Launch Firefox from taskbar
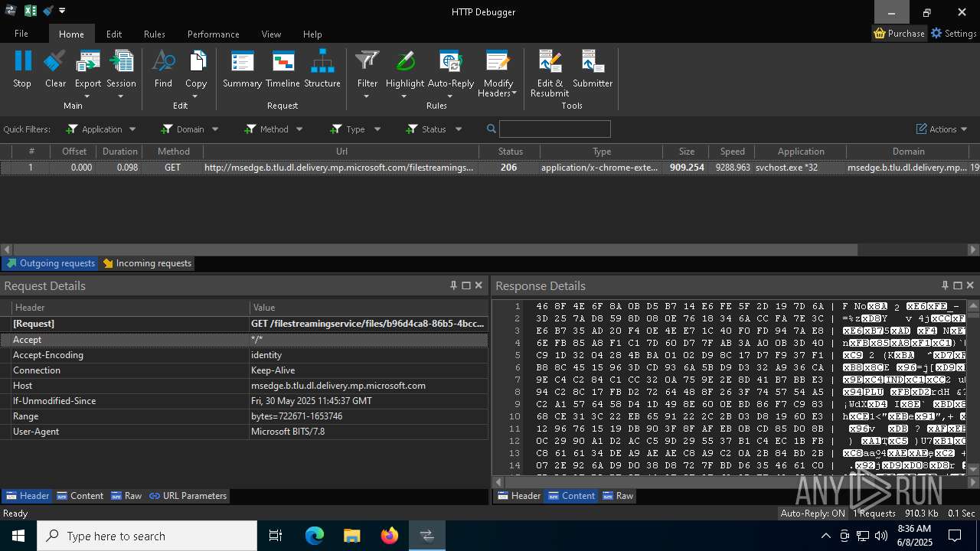This screenshot has width=980, height=551. [389, 536]
